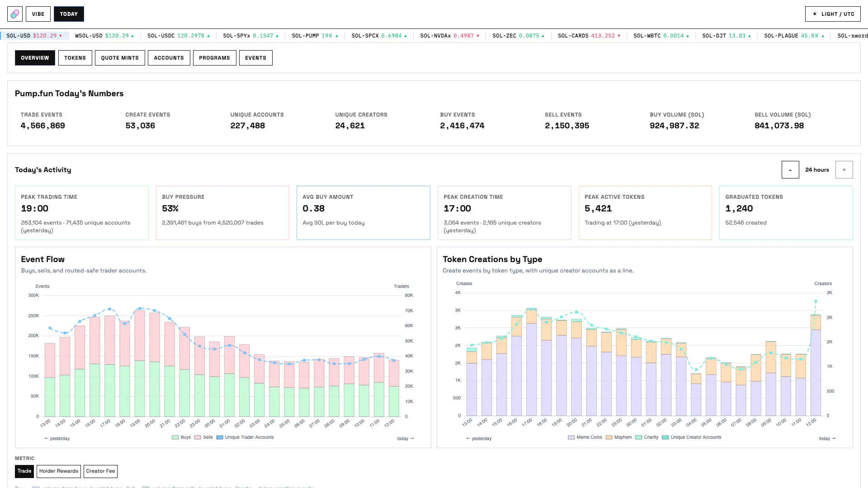Open the Peak Trading Time card
The width and height of the screenshot is (868, 488).
[82, 213]
